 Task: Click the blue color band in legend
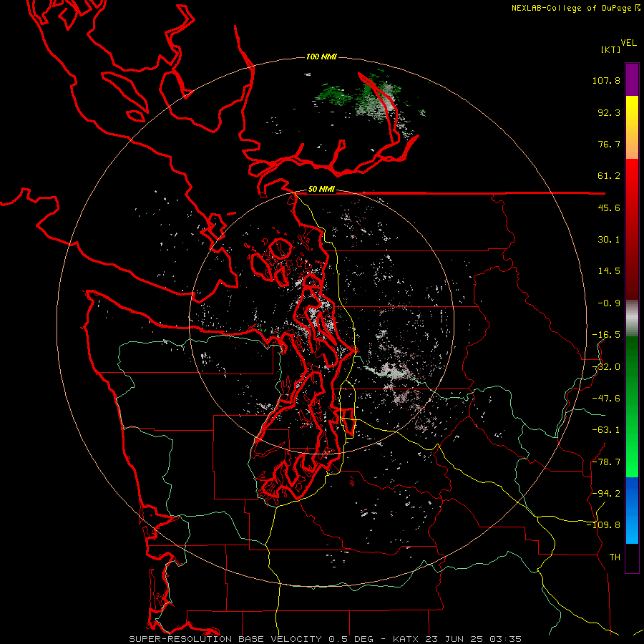pos(632,510)
